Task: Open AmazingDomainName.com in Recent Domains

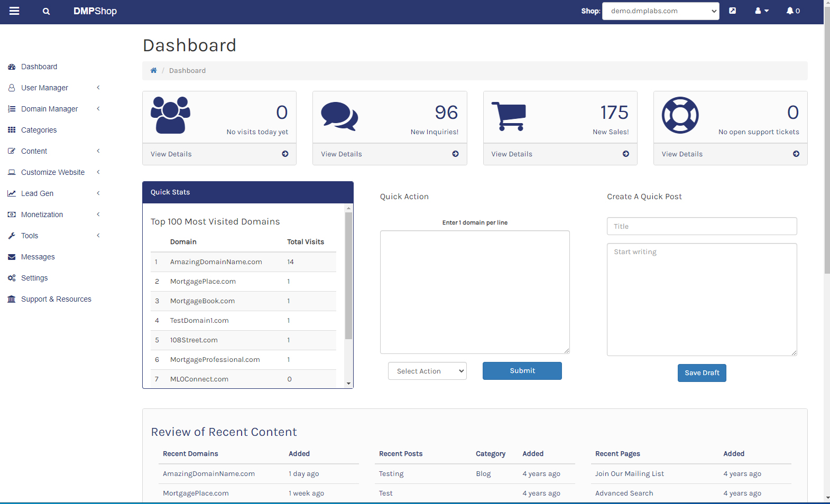Action: point(209,474)
